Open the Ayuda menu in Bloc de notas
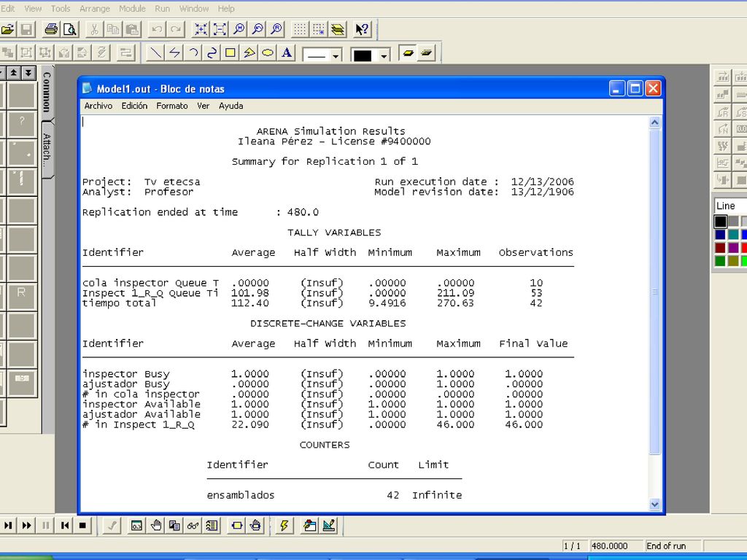This screenshot has width=747, height=560. click(231, 106)
